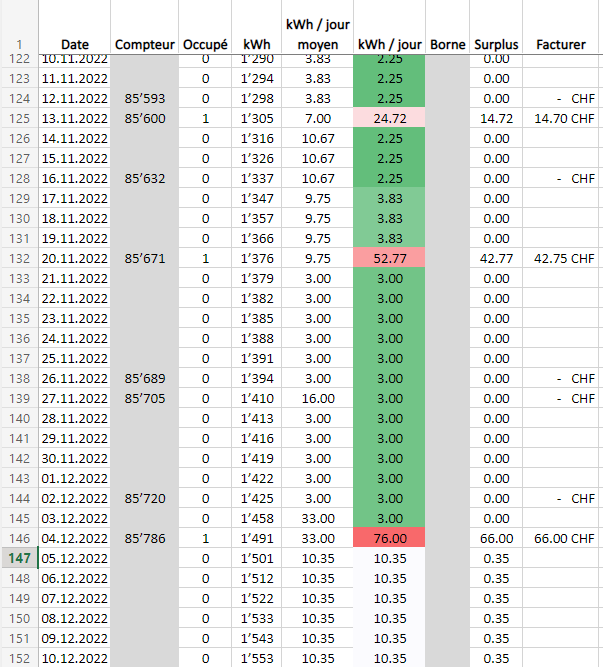
Task: Click the counter value 85'786
Action: click(145, 538)
